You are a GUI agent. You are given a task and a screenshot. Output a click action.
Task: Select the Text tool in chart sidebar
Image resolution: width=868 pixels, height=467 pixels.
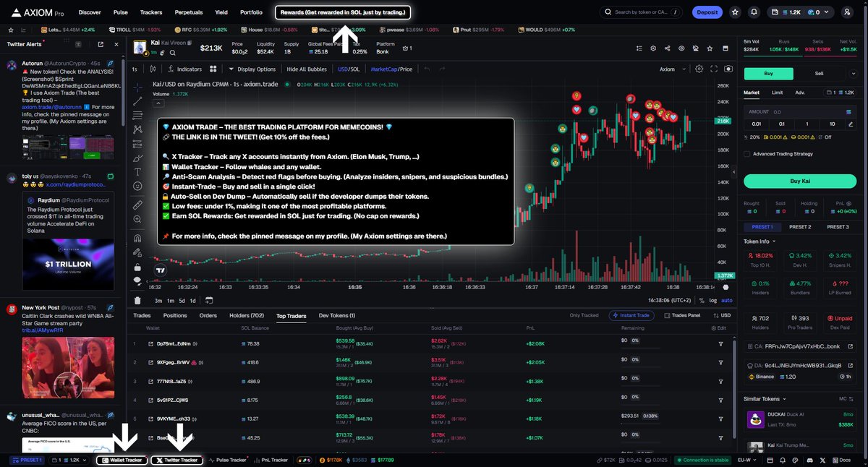(137, 171)
